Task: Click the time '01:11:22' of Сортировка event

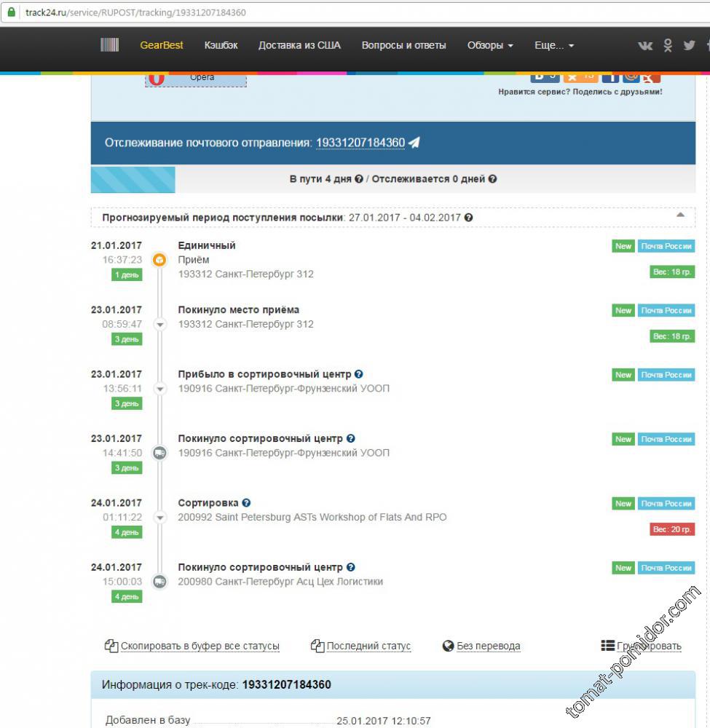Action: (x=122, y=517)
